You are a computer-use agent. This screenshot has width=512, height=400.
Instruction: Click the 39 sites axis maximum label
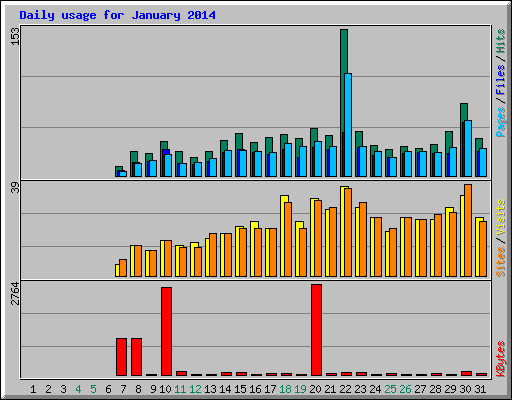click(x=15, y=188)
